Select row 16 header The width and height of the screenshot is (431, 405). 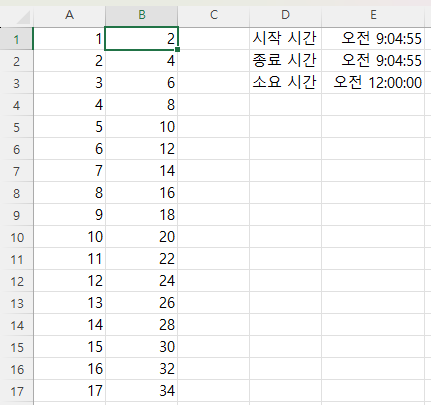point(16,369)
